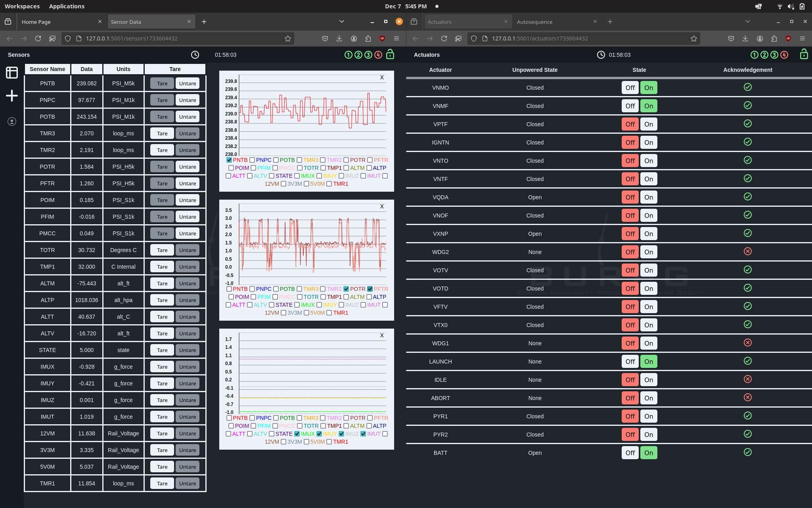812x508 pixels.
Task: Uncheck IMUX checkbox in the third graph
Action: coord(297,434)
